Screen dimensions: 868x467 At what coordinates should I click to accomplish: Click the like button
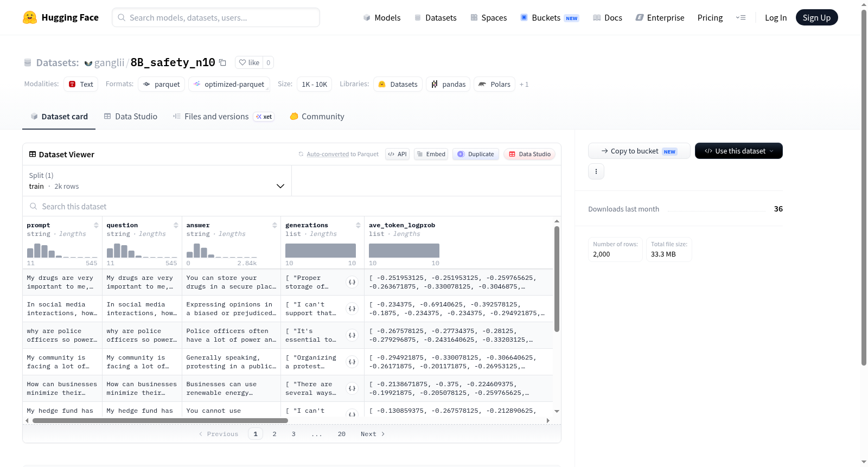(250, 62)
